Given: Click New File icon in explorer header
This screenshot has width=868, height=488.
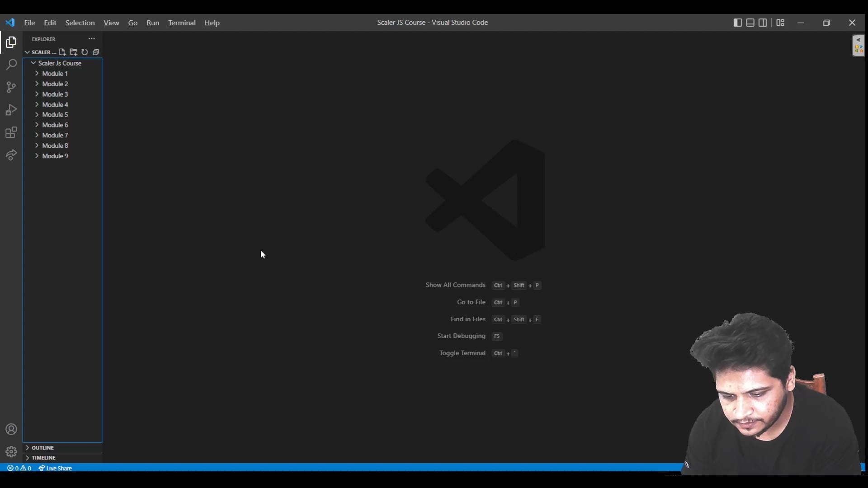Looking at the screenshot, I should 62,52.
